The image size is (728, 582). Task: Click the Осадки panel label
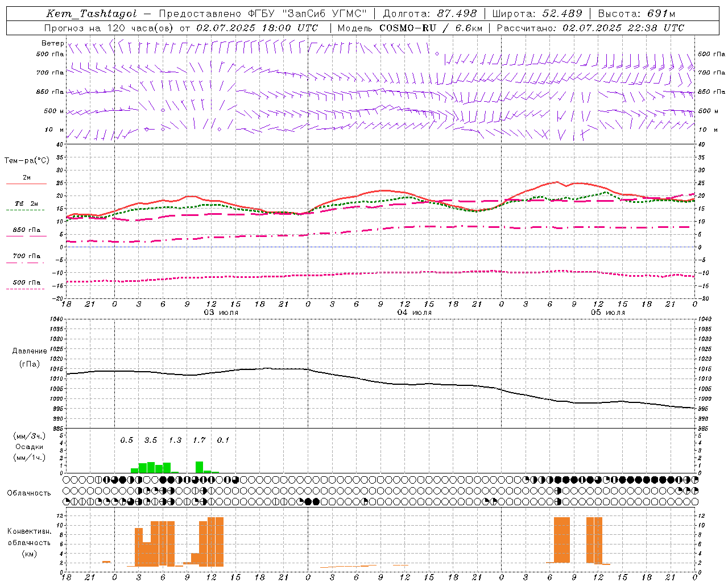(x=30, y=447)
